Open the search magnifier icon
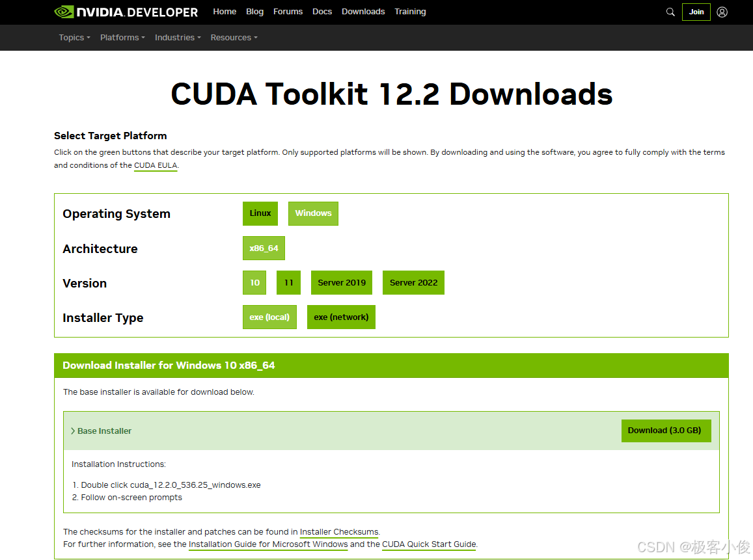The image size is (753, 560). (670, 12)
